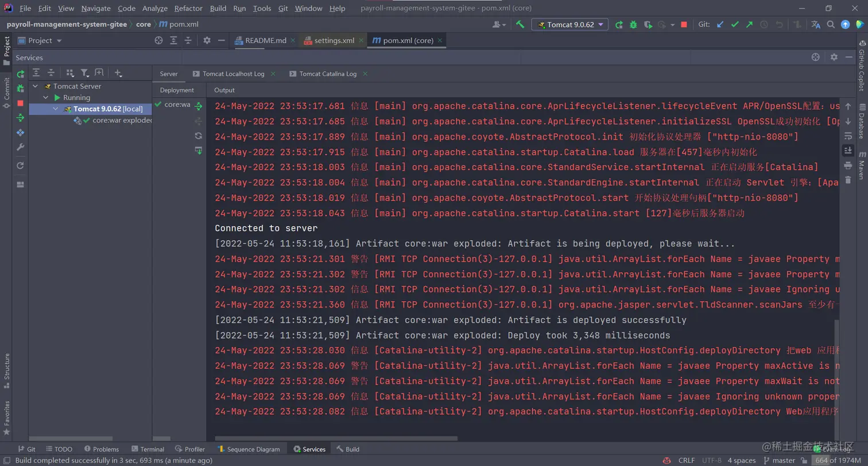868x466 pixels.
Task: Locate the opened file in the Project panel with the crosshair icon
Action: point(159,40)
